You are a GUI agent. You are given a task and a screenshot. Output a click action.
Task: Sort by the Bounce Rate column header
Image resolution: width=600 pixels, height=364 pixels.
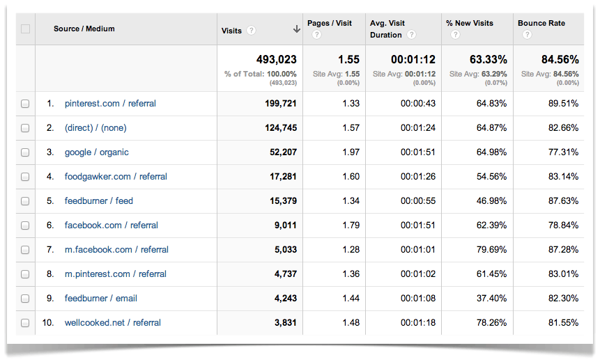[541, 23]
